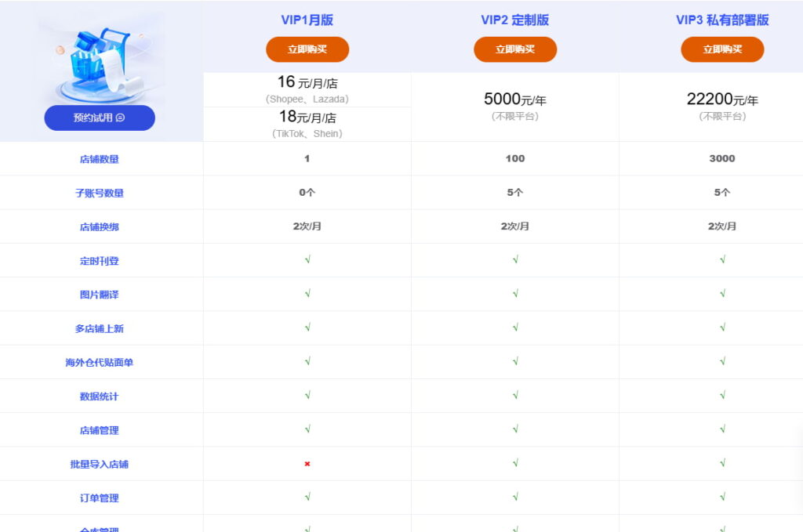Click the red X in the 批量导入店铺 row
803x532 pixels.
(x=307, y=464)
